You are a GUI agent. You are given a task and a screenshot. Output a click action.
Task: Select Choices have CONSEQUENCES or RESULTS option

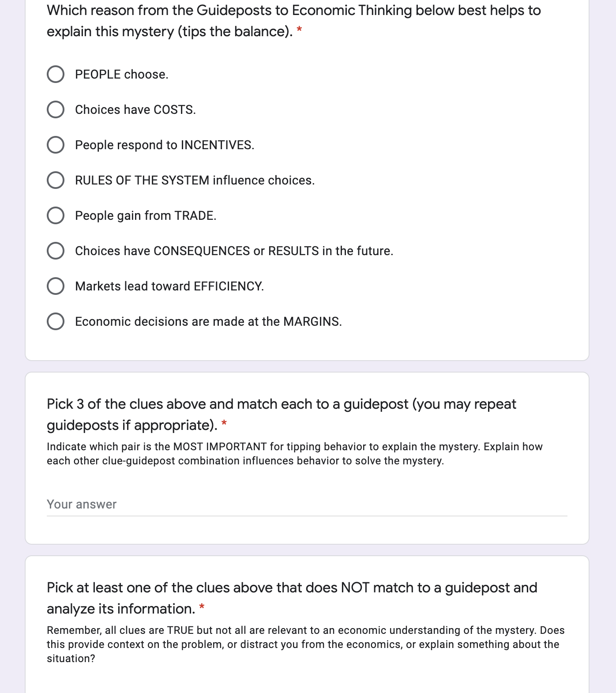coord(56,251)
